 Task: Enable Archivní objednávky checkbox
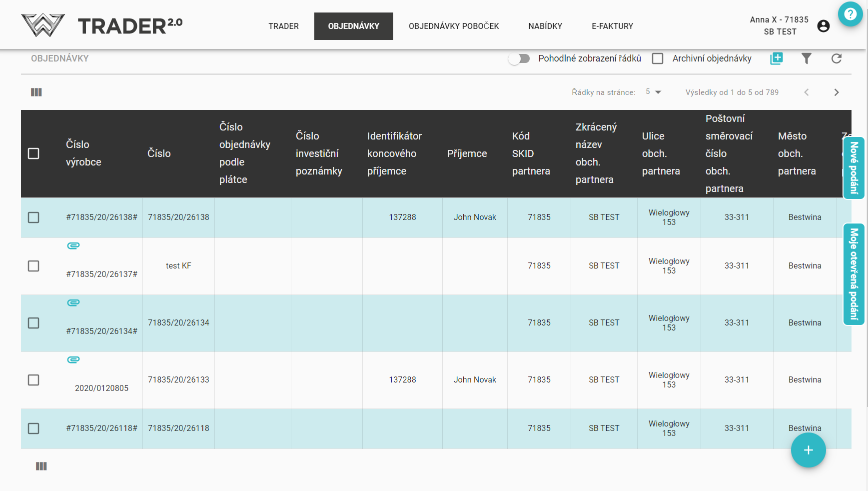(658, 58)
